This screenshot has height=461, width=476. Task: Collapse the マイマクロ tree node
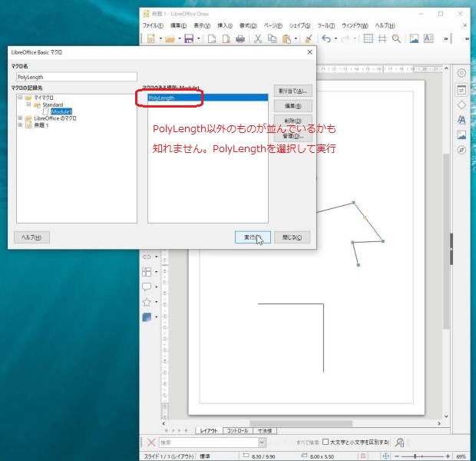[x=20, y=98]
